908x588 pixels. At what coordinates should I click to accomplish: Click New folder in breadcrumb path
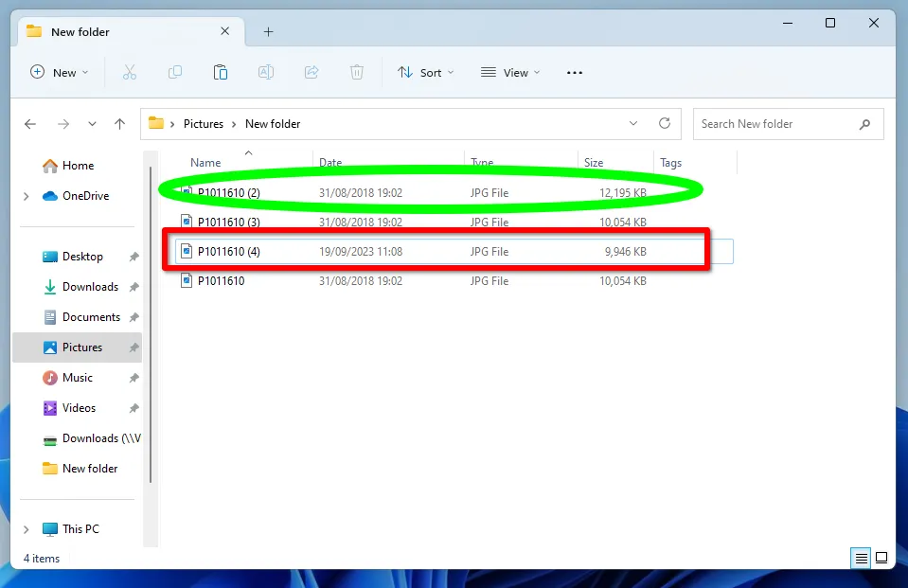pyautogui.click(x=273, y=124)
